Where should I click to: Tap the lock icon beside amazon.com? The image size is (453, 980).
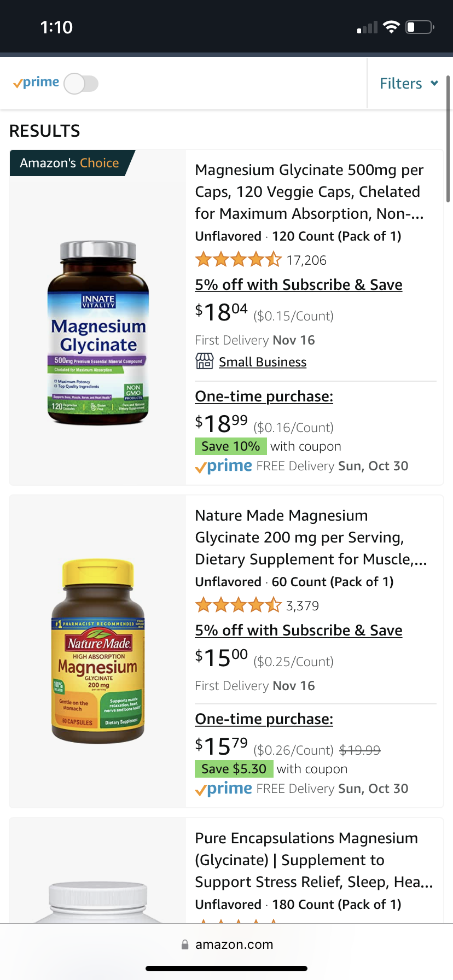pyautogui.click(x=185, y=944)
